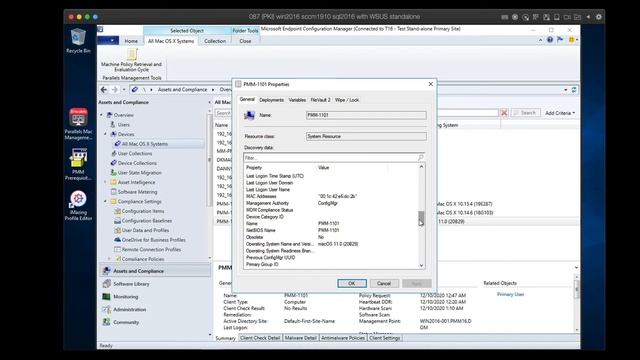Screen dimensions: 640x360
Task: Open the Deployments tab in Properties
Action: point(271,100)
